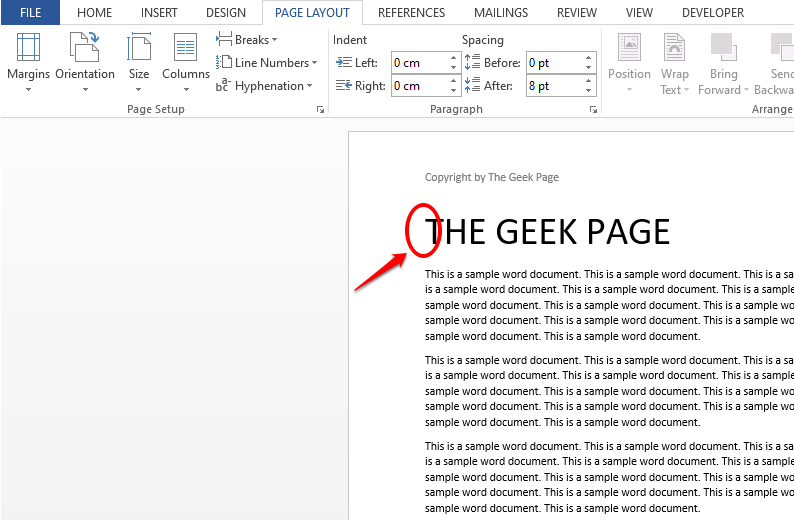Open the Columns layout icon
Image resolution: width=794 pixels, height=520 pixels.
(x=185, y=47)
